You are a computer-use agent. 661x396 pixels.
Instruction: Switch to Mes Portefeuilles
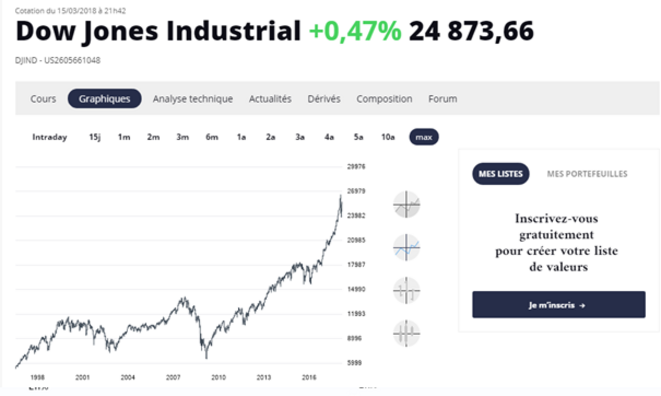tap(587, 174)
